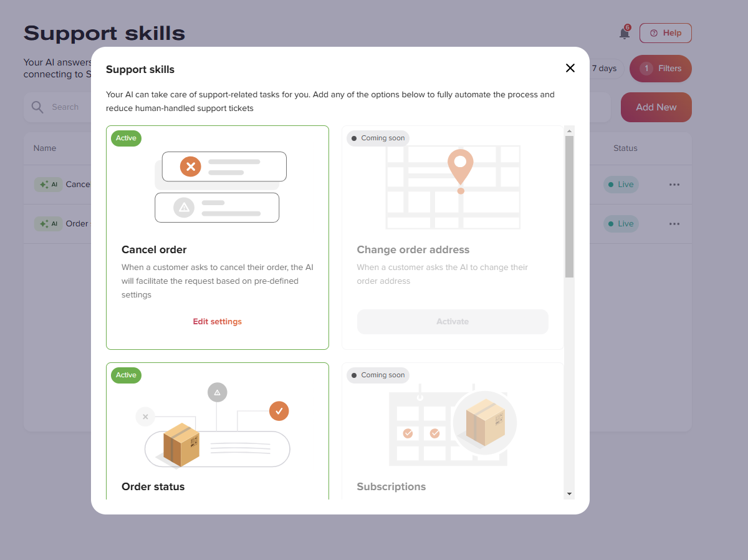
Task: Open the Help button
Action: pyautogui.click(x=666, y=33)
